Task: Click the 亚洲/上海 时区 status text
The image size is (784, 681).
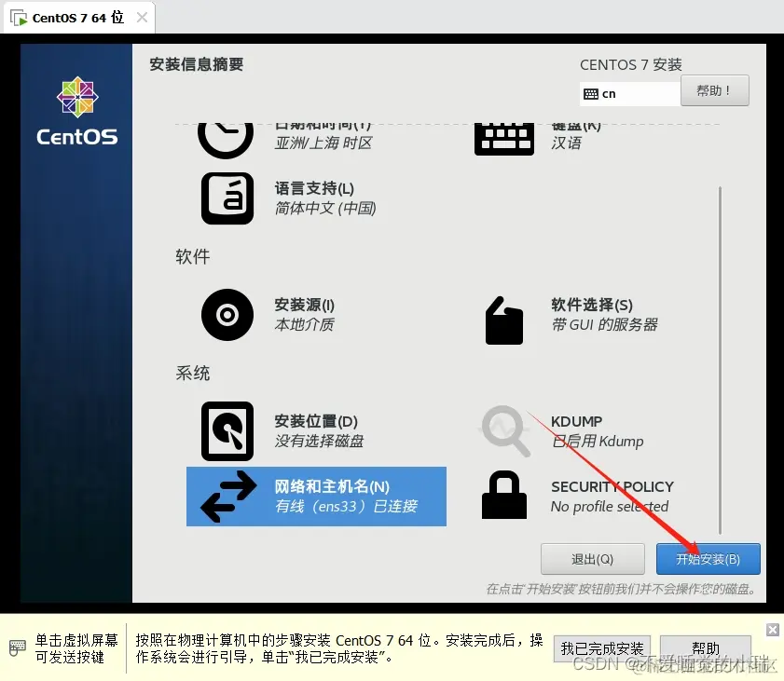Action: (323, 143)
